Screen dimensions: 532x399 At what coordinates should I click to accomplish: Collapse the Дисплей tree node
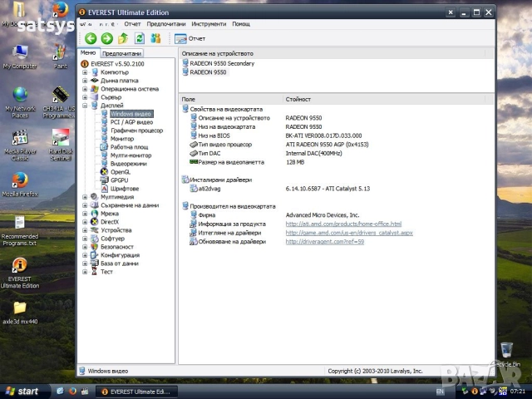85,106
